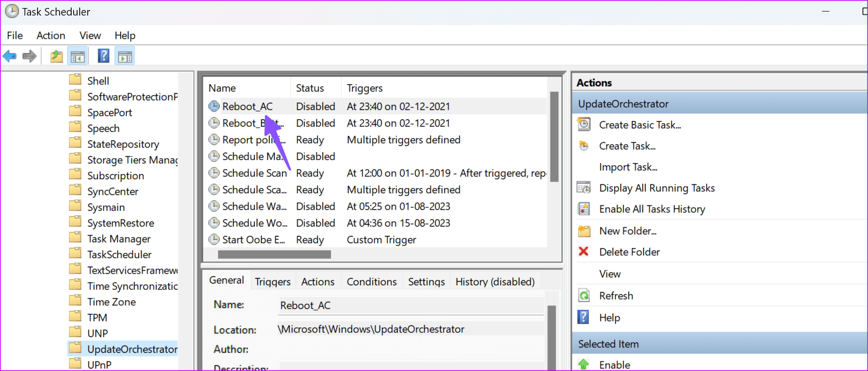The height and width of the screenshot is (371, 868).
Task: Open the View menu
Action: point(90,36)
